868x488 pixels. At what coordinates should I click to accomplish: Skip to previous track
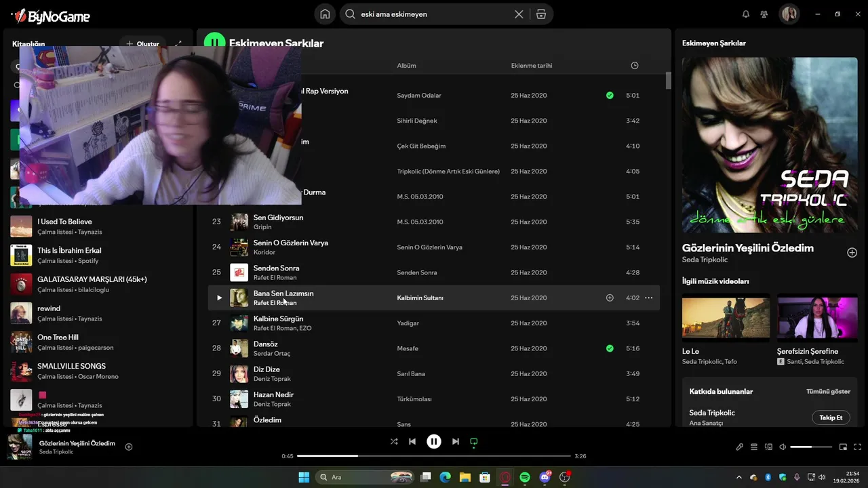click(x=412, y=441)
